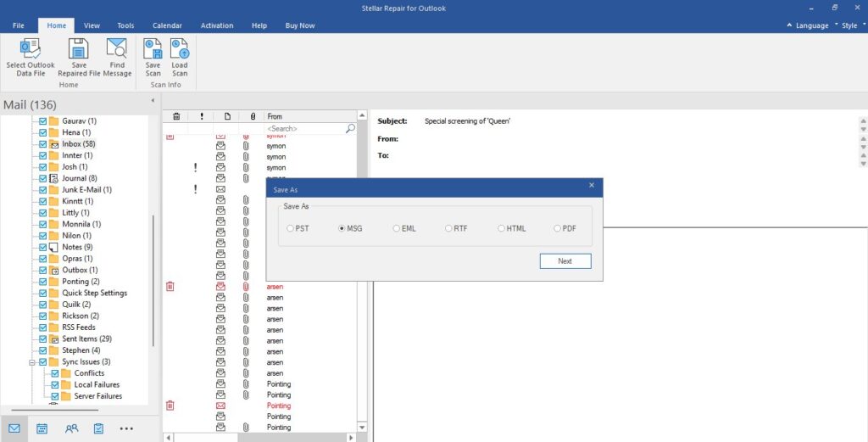Image resolution: width=868 pixels, height=442 pixels.
Task: Switch to Calendar view icon in bottom bar
Action: coord(42,428)
